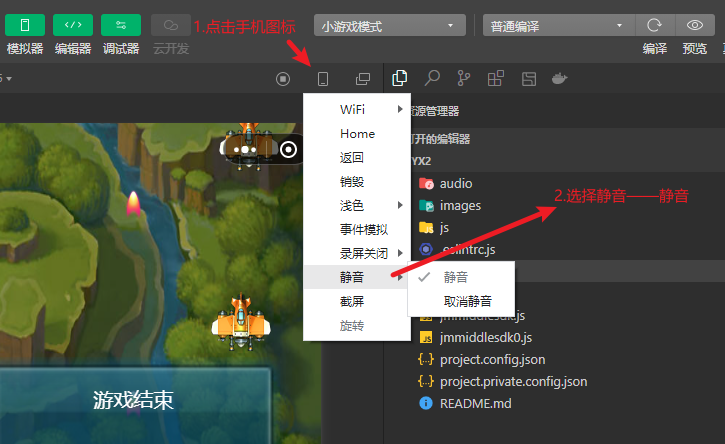Click the phone device icon in simulator toolbar

click(x=323, y=79)
